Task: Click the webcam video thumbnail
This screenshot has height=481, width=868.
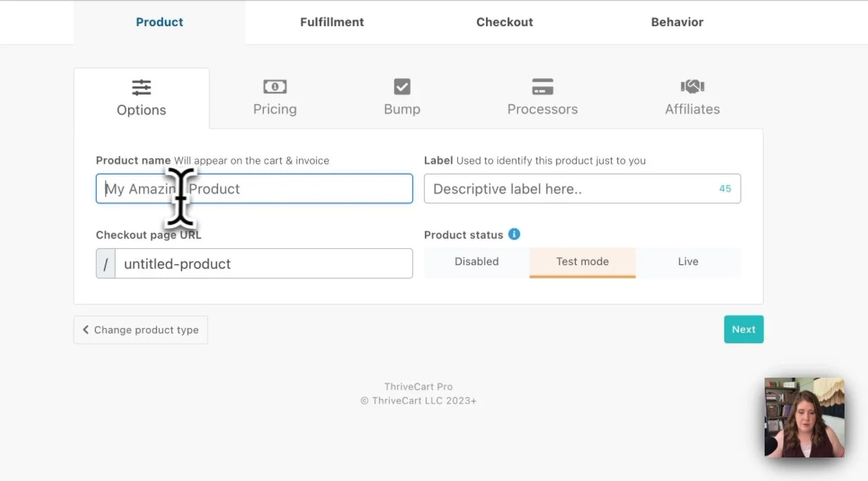Action: pyautogui.click(x=804, y=417)
